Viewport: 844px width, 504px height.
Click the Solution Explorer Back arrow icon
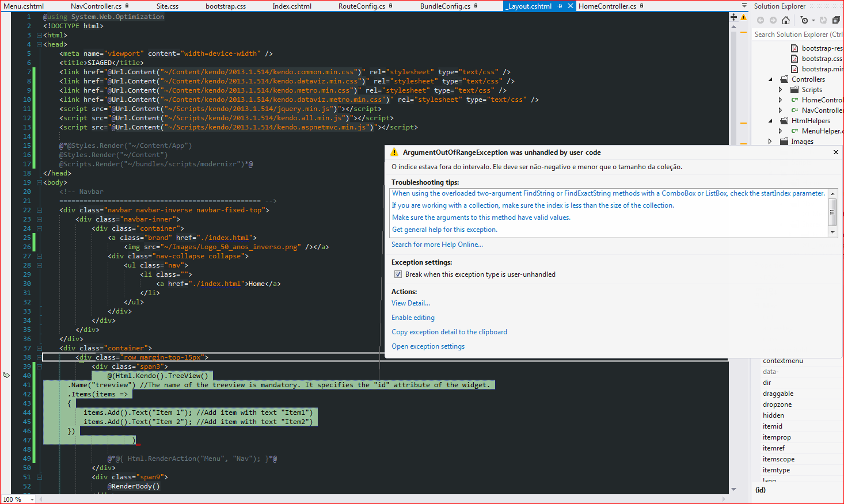coord(761,20)
